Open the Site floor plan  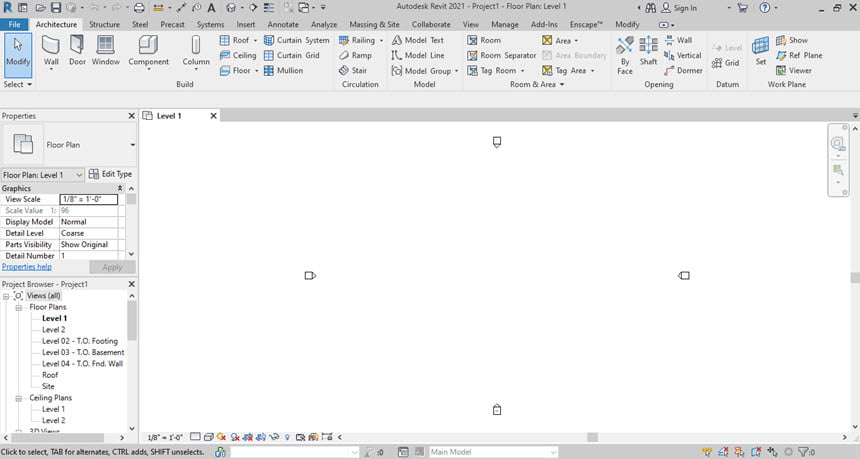point(48,386)
